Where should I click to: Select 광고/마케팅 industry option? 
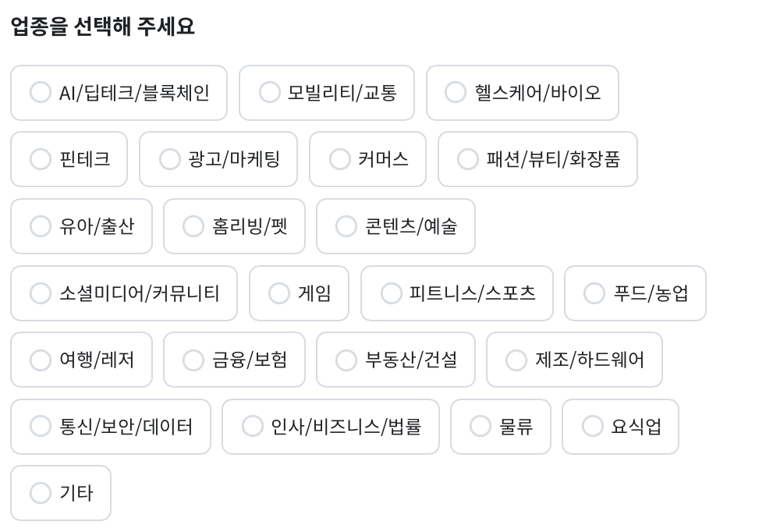coord(169,159)
